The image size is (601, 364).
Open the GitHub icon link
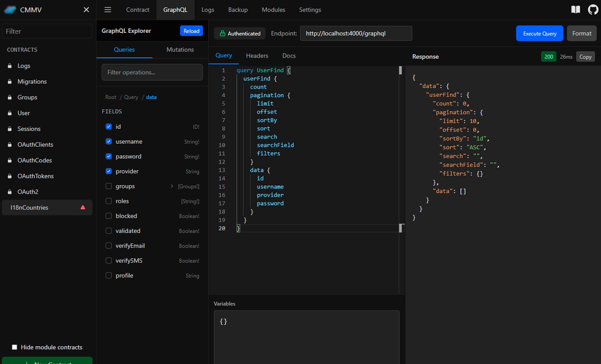(593, 10)
